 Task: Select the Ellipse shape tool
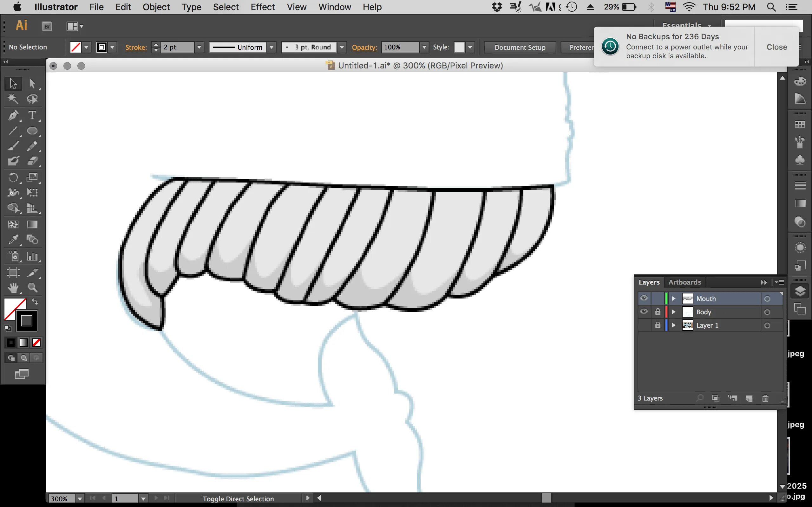coord(32,131)
